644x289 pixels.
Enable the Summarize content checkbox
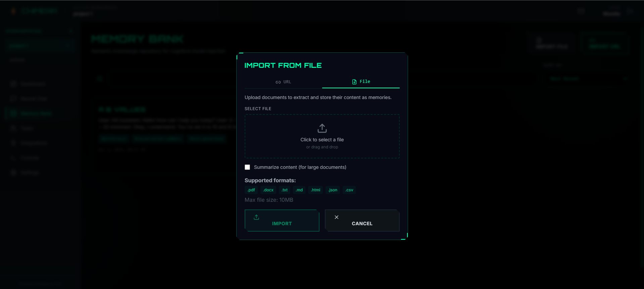(x=247, y=167)
